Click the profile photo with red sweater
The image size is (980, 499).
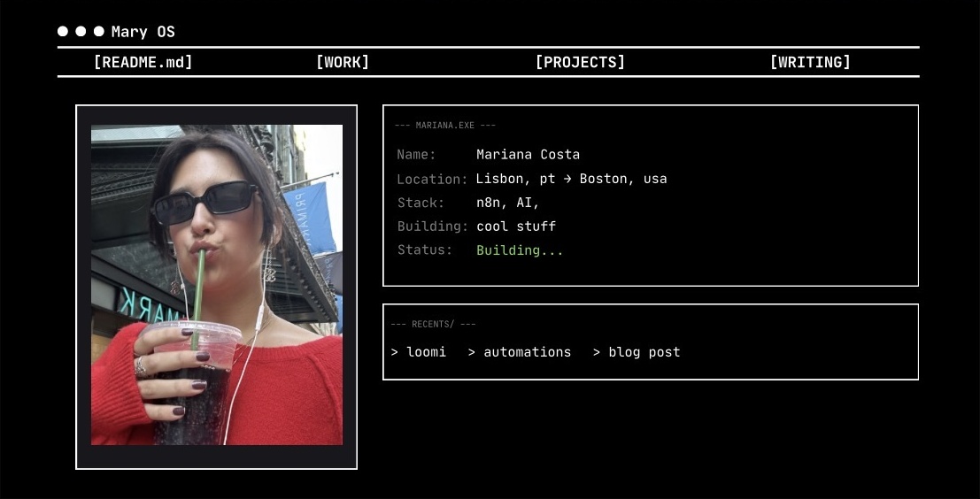(217, 285)
